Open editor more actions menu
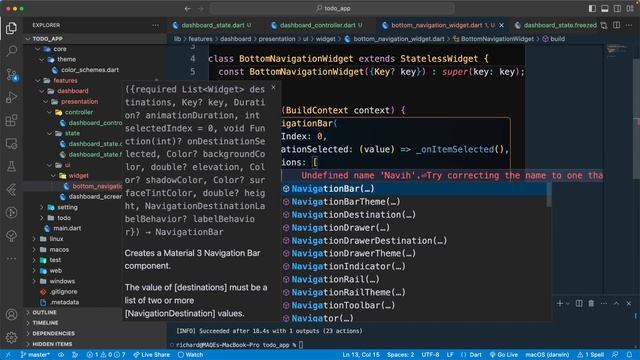 click(629, 25)
